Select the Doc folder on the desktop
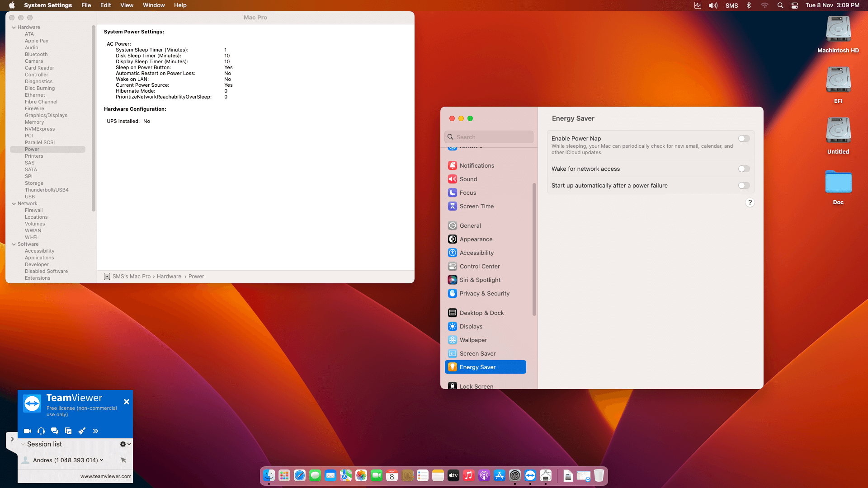 (838, 187)
